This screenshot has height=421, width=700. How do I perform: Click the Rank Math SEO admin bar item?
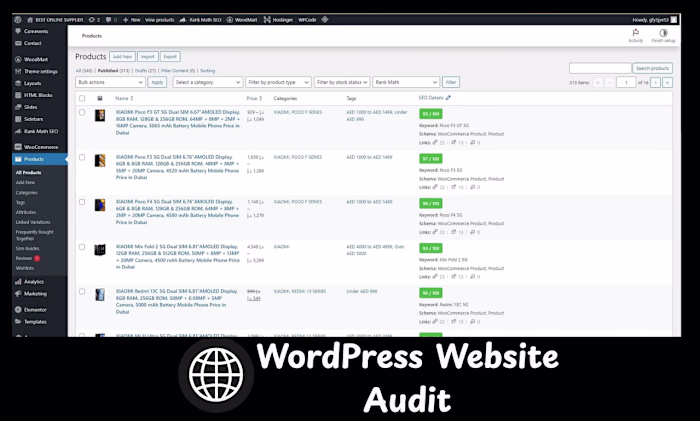(200, 20)
